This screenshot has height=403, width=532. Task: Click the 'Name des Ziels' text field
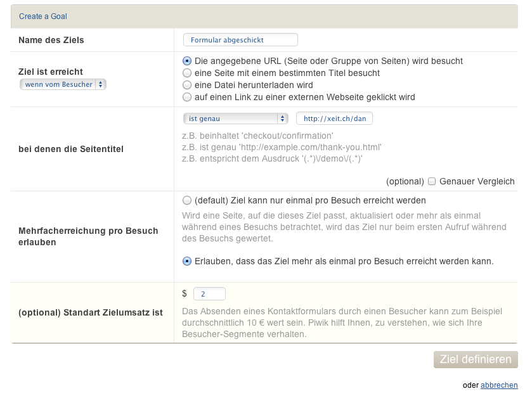pos(240,40)
